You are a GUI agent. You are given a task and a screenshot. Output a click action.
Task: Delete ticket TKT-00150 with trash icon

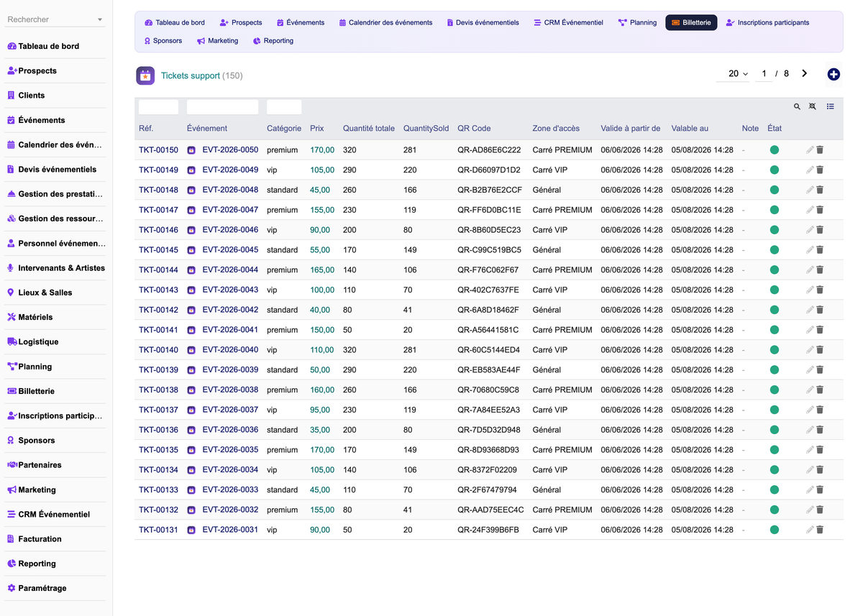(x=820, y=150)
